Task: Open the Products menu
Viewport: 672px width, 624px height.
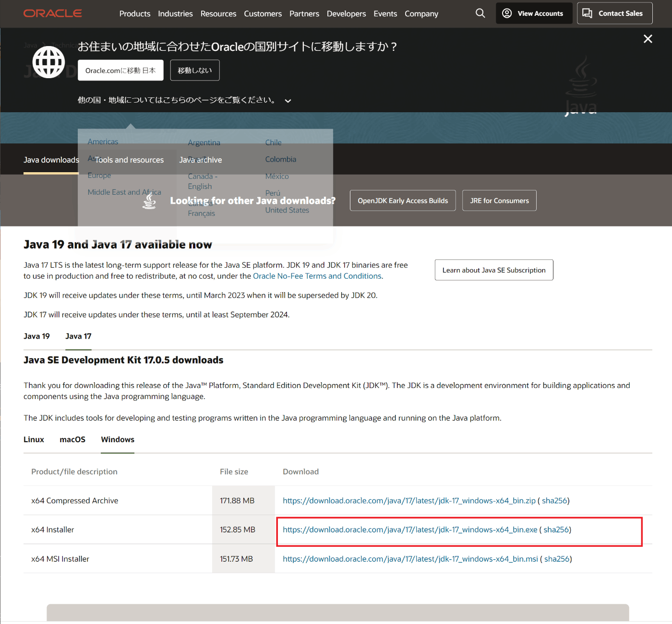Action: [135, 14]
